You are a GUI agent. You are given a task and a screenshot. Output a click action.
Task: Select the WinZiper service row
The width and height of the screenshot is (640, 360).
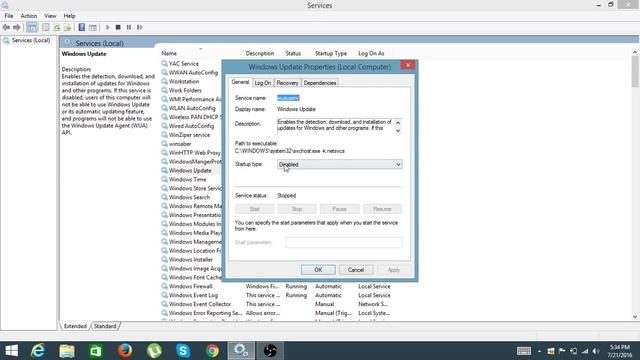[x=189, y=135]
